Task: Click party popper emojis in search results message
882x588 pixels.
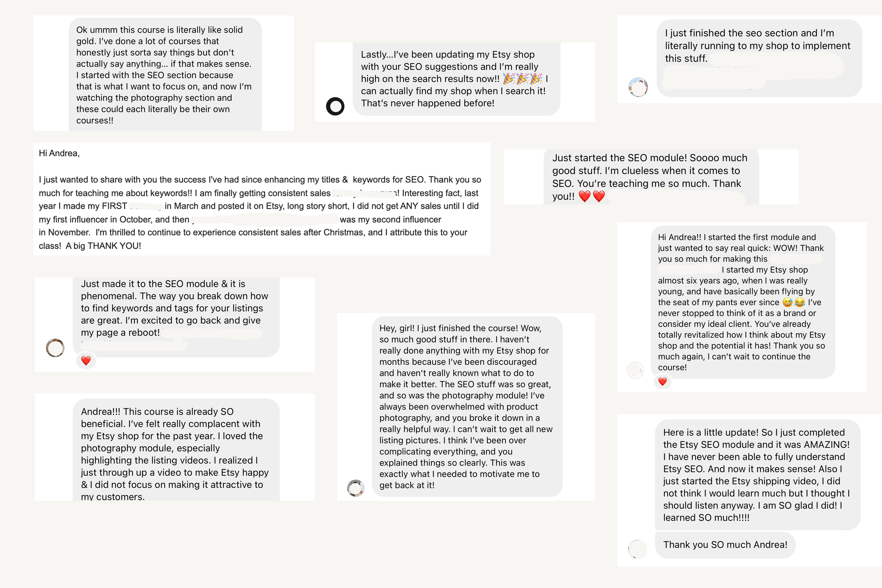Action: 522,79
